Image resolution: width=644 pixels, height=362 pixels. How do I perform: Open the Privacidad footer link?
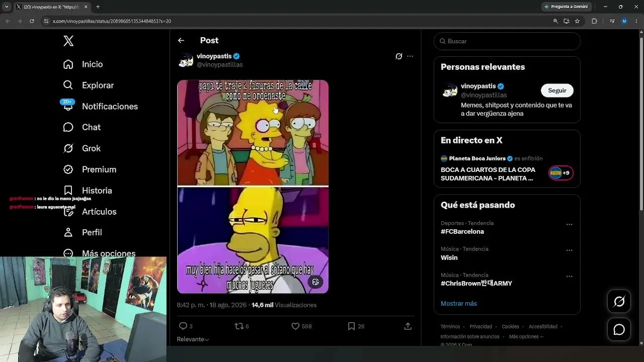pyautogui.click(x=481, y=326)
